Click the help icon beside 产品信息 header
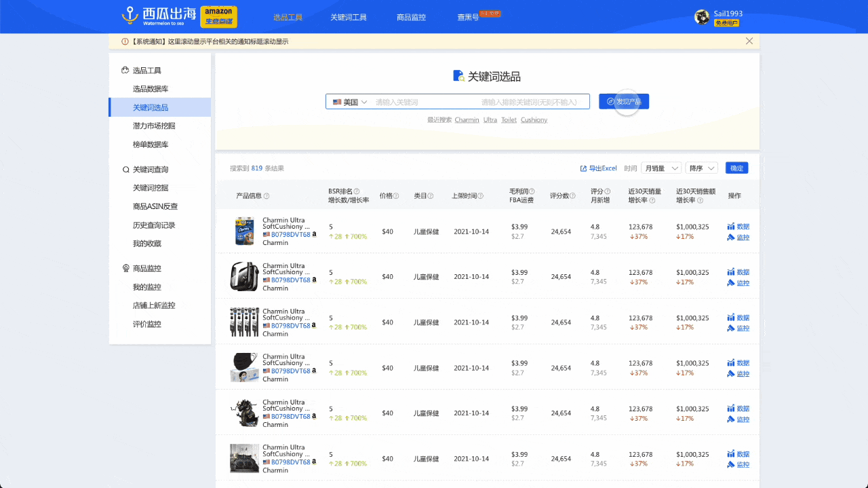Viewport: 868px width, 488px height. [x=267, y=196]
